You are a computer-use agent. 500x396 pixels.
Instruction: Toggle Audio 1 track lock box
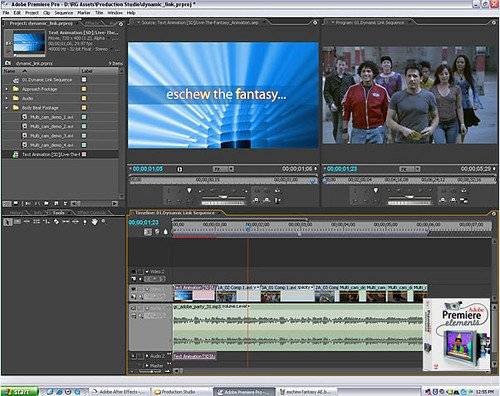point(141,308)
